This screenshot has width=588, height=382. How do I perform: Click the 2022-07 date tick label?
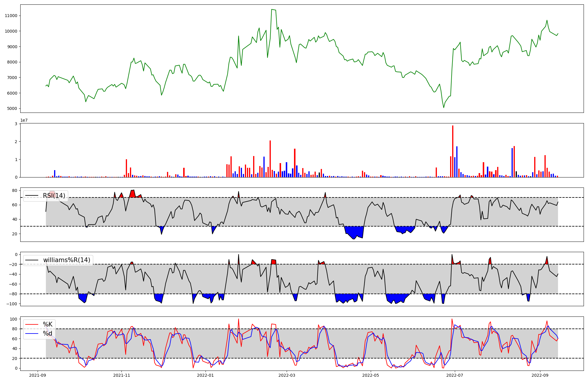pyautogui.click(x=455, y=375)
